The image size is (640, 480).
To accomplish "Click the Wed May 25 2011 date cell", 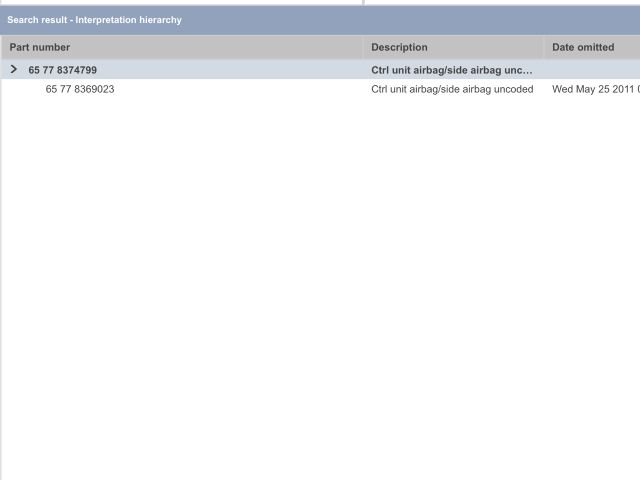I will pyautogui.click(x=595, y=89).
